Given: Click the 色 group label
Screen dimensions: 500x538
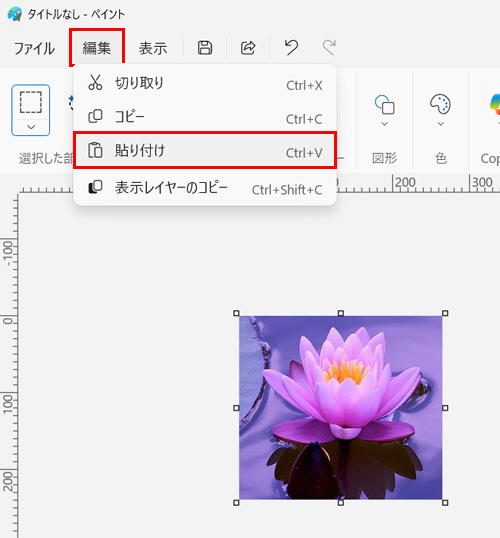Looking at the screenshot, I should pos(441,159).
